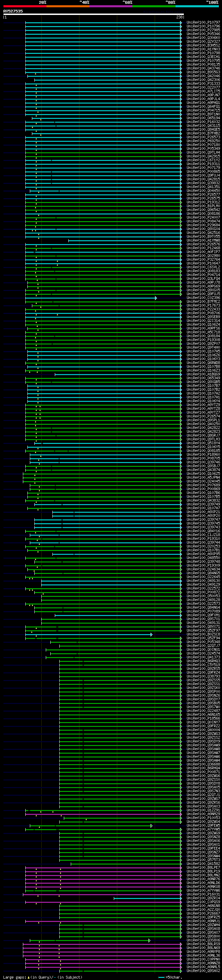Select hit UniRef100_P05346
The height and width of the screenshot is (980, 222).
click(203, 34)
